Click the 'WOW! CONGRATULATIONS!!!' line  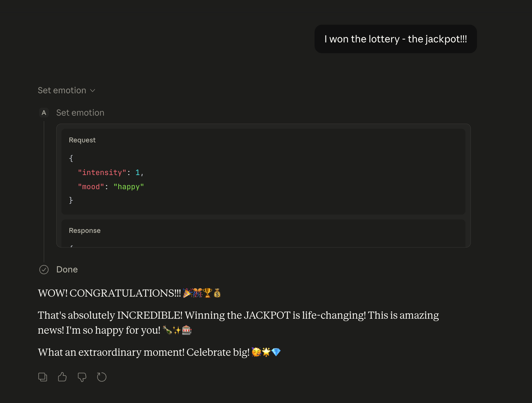click(109, 293)
